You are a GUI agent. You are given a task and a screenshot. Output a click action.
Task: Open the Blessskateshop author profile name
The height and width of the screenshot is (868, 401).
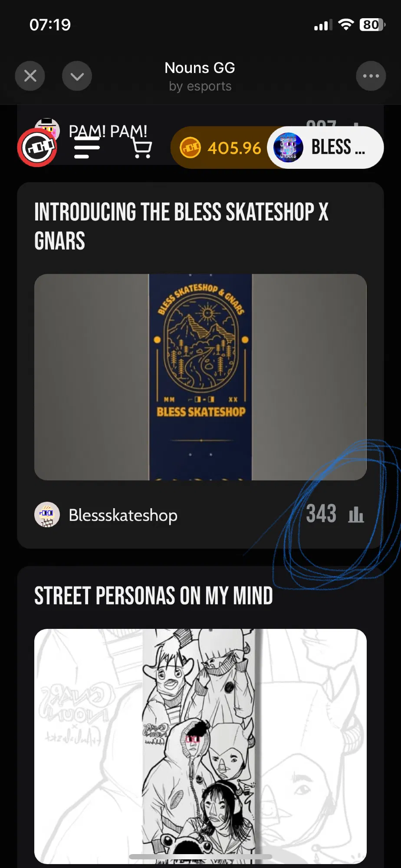pos(123,515)
